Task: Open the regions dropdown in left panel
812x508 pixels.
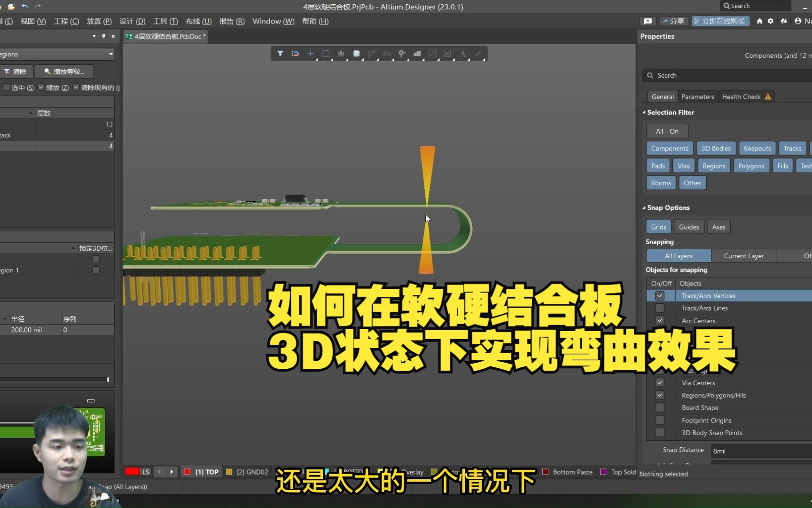Action: pyautogui.click(x=111, y=54)
